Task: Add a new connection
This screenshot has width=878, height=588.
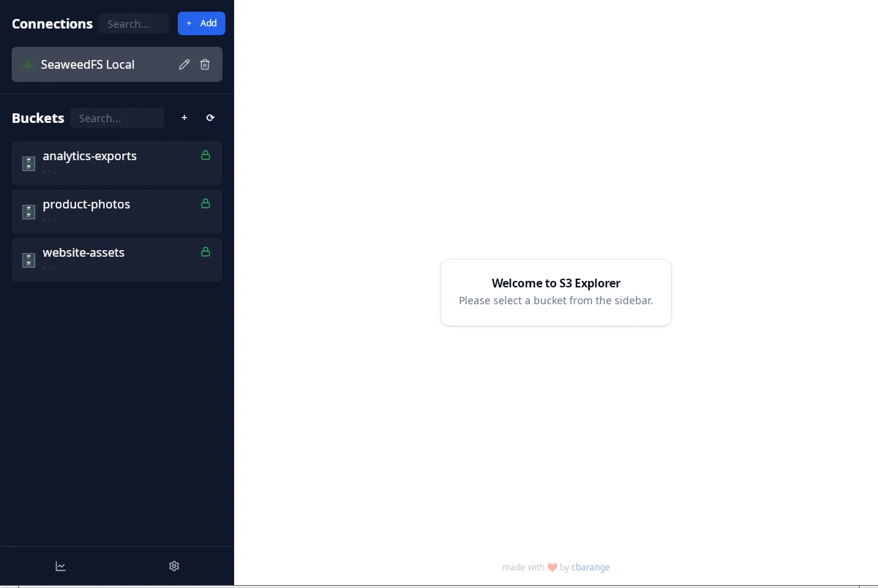Action: [201, 23]
